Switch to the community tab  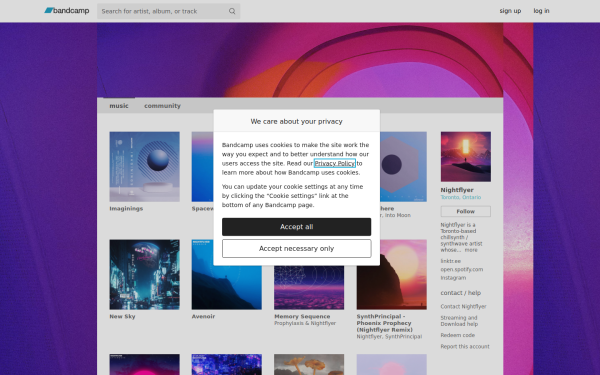point(162,106)
